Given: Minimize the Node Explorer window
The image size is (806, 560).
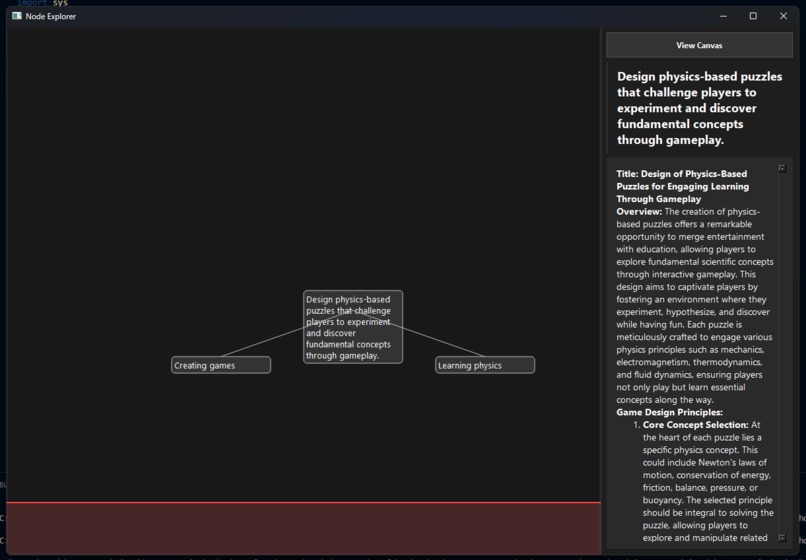Looking at the screenshot, I should (x=723, y=16).
